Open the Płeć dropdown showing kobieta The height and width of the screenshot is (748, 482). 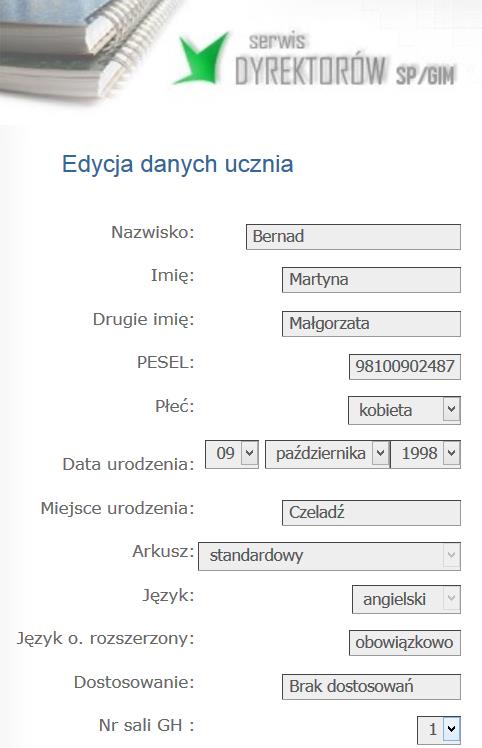[404, 410]
